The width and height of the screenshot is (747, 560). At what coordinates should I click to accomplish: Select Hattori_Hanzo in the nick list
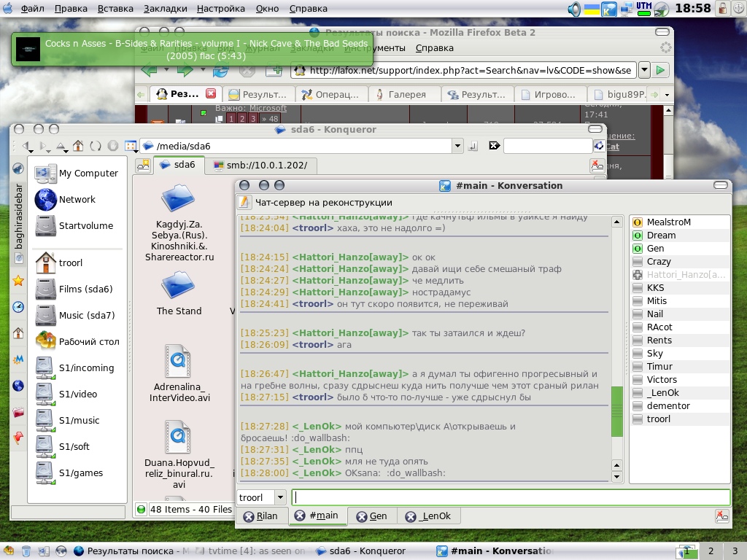(680, 275)
